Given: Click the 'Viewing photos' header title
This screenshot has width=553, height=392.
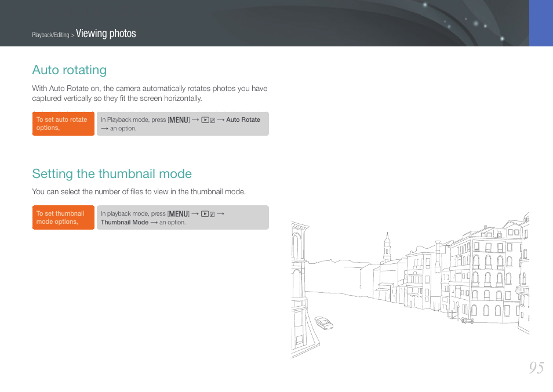Looking at the screenshot, I should pos(106,34).
